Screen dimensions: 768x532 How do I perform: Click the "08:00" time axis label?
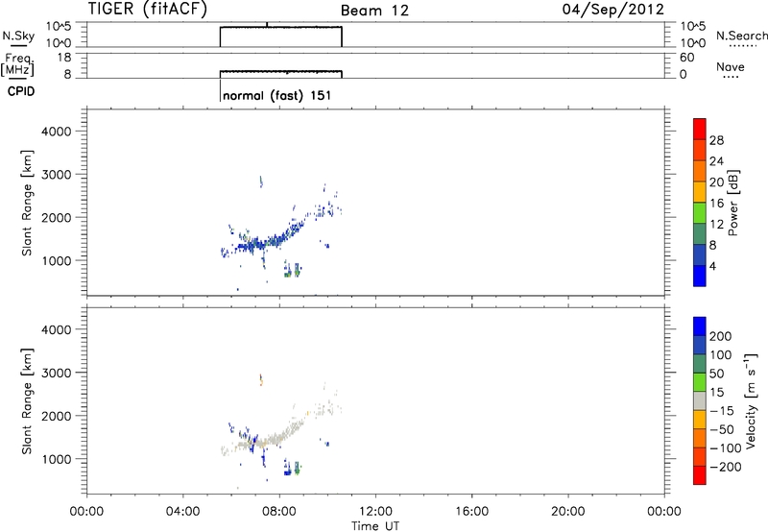pyautogui.click(x=279, y=512)
